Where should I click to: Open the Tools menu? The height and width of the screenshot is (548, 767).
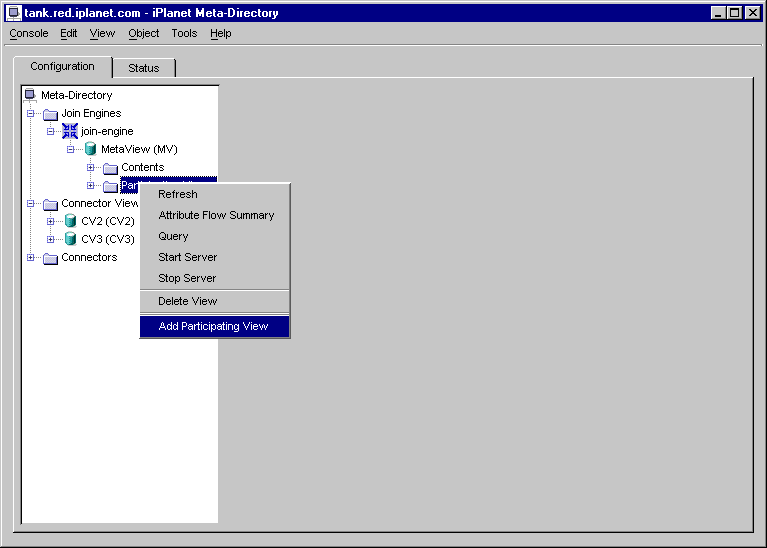pyautogui.click(x=184, y=33)
